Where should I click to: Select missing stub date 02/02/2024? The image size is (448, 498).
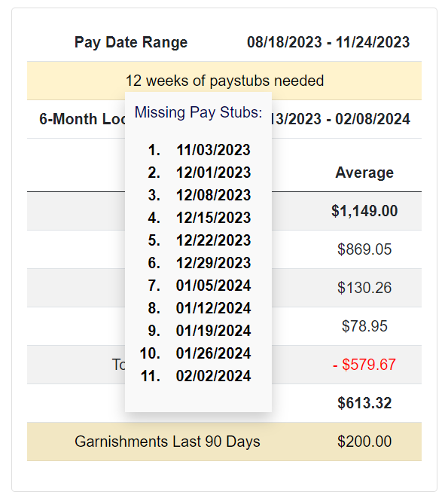[213, 376]
